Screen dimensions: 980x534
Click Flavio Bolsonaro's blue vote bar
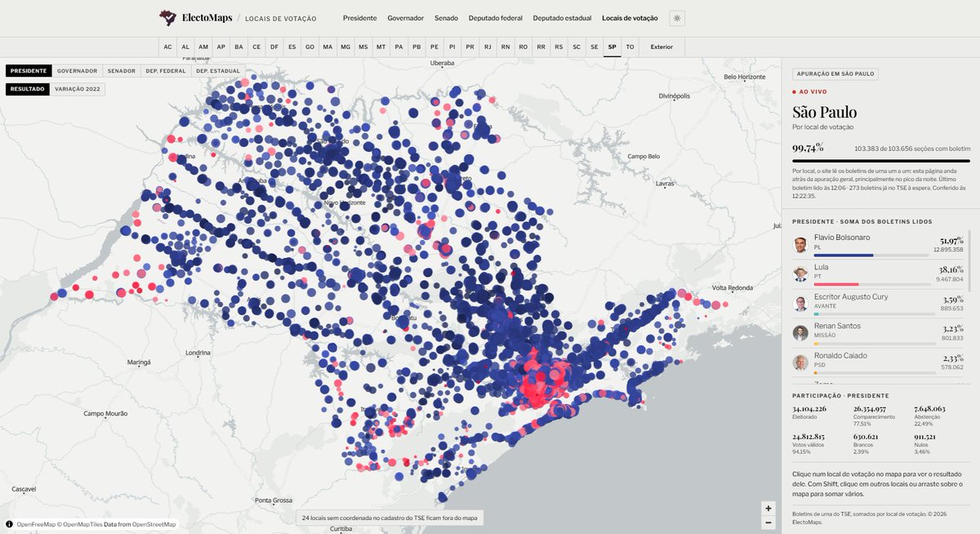(844, 255)
